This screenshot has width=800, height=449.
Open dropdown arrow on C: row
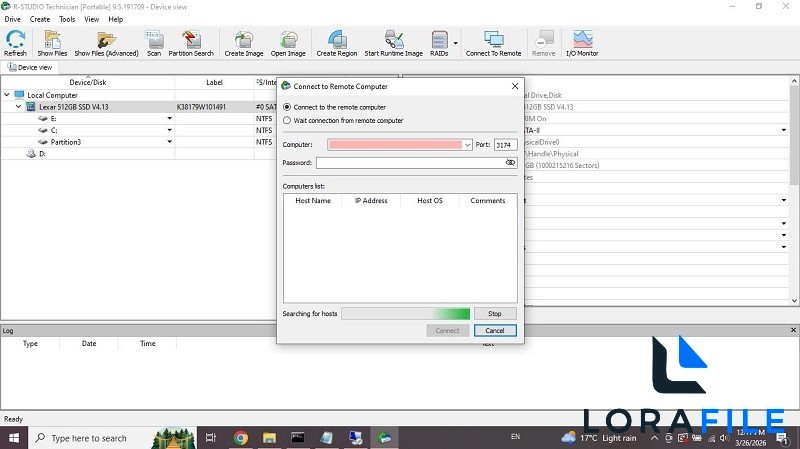coord(169,130)
